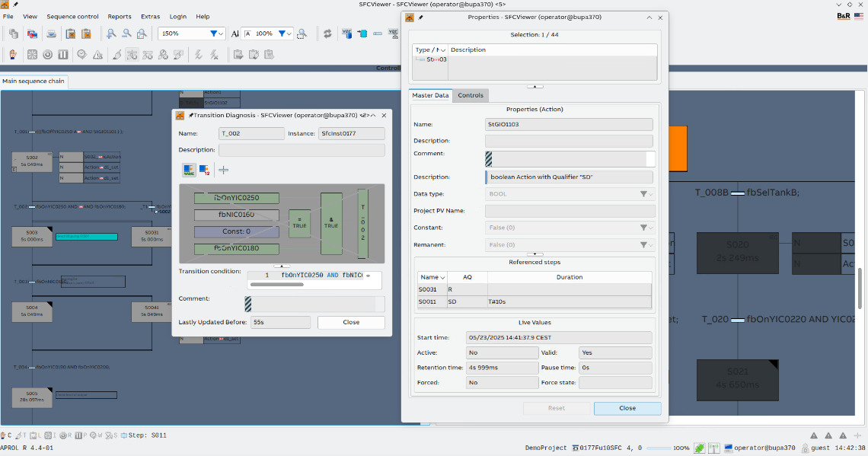Open the Sequence control menu
Viewport: 868px width, 456px height.
click(x=72, y=16)
